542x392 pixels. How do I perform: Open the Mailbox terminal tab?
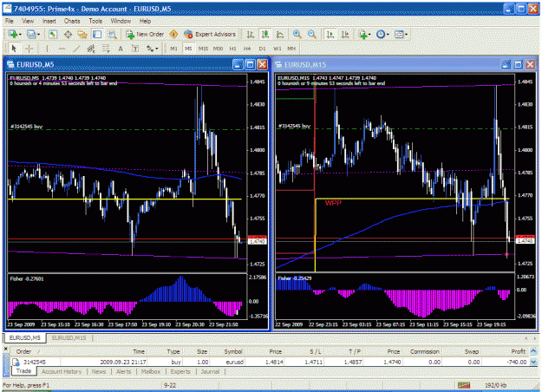pyautogui.click(x=151, y=371)
